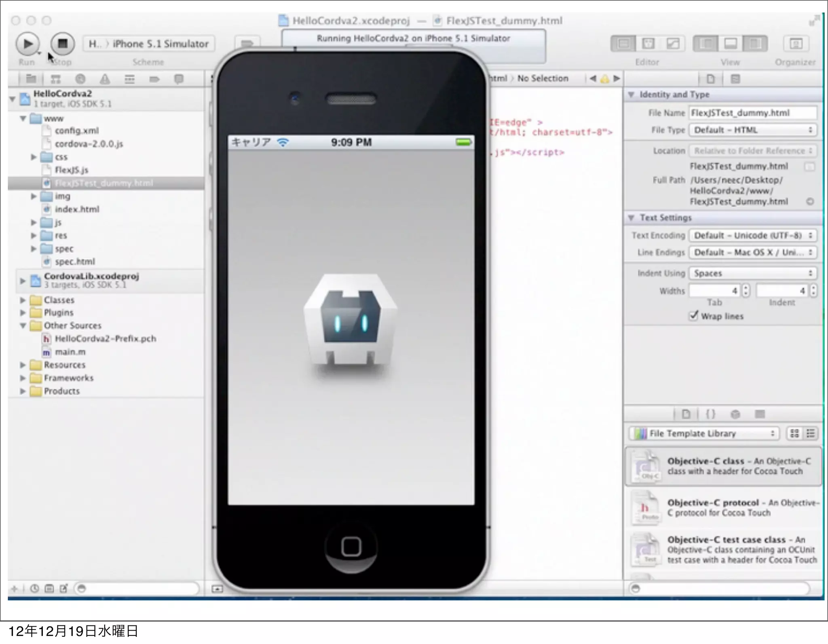The image size is (828, 644).
Task: Increase the Tab width stepper
Action: click(x=746, y=288)
